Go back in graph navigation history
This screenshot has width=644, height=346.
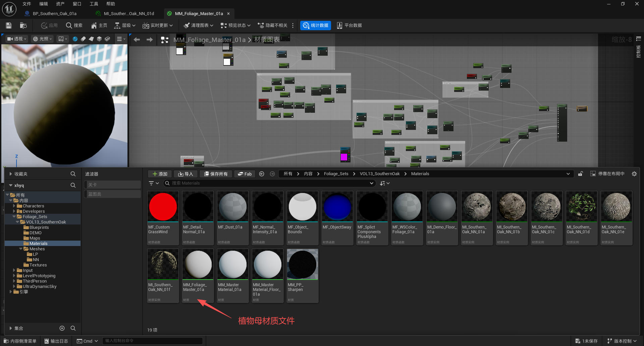(x=137, y=40)
